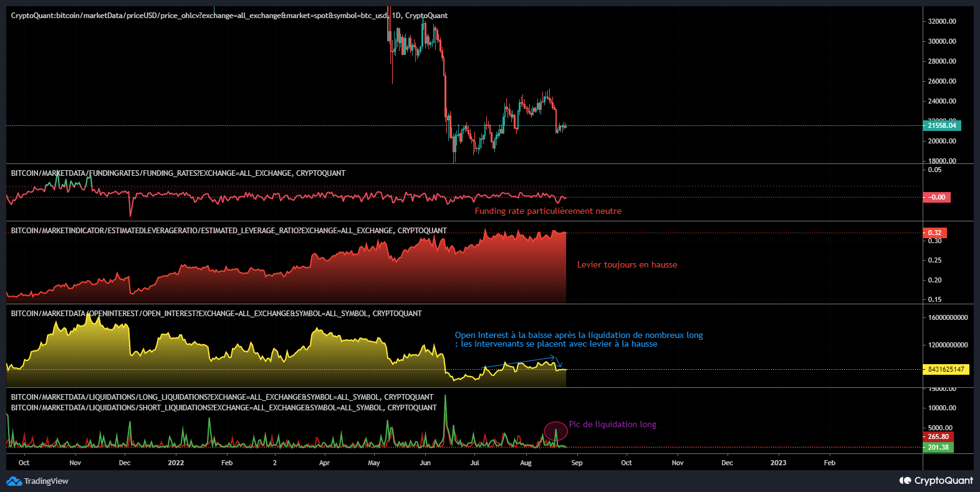Click the CryptoQuant logo at bottom right
980x492 pixels.
[936, 480]
